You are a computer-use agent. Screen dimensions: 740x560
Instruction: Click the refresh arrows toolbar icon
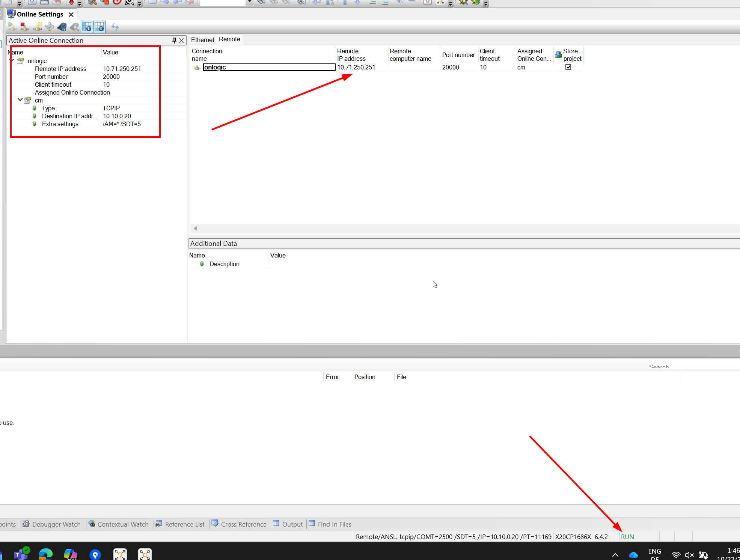coord(115,27)
